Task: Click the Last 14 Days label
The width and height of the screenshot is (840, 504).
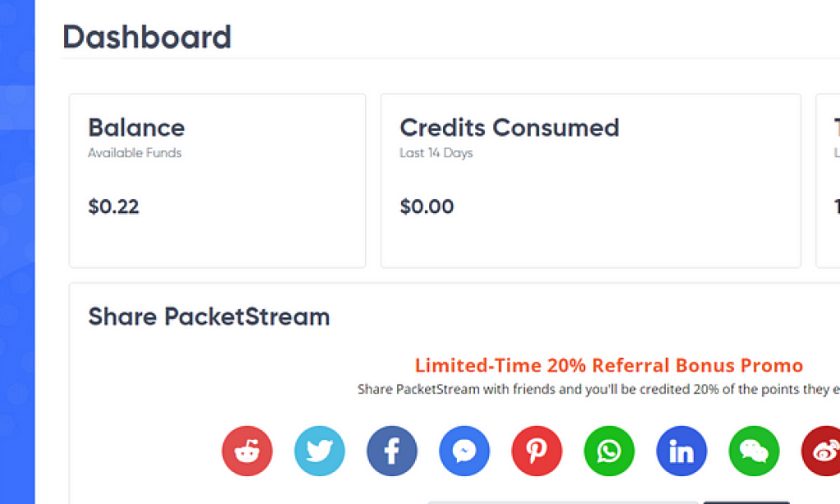Action: coord(436,152)
